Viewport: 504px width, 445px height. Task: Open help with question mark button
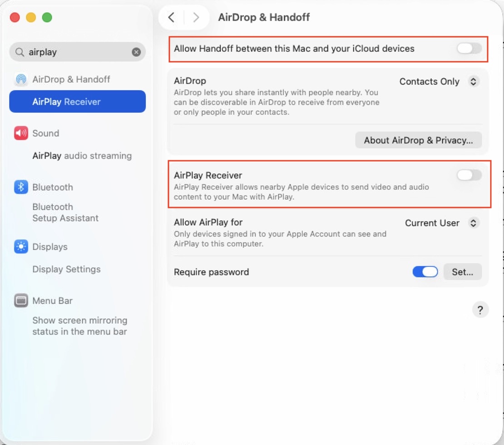point(480,310)
